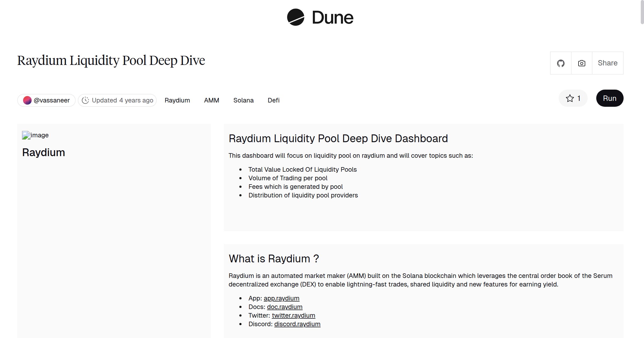Screen dimensions: 644x338
Task: Click the Share button
Action: tap(608, 63)
